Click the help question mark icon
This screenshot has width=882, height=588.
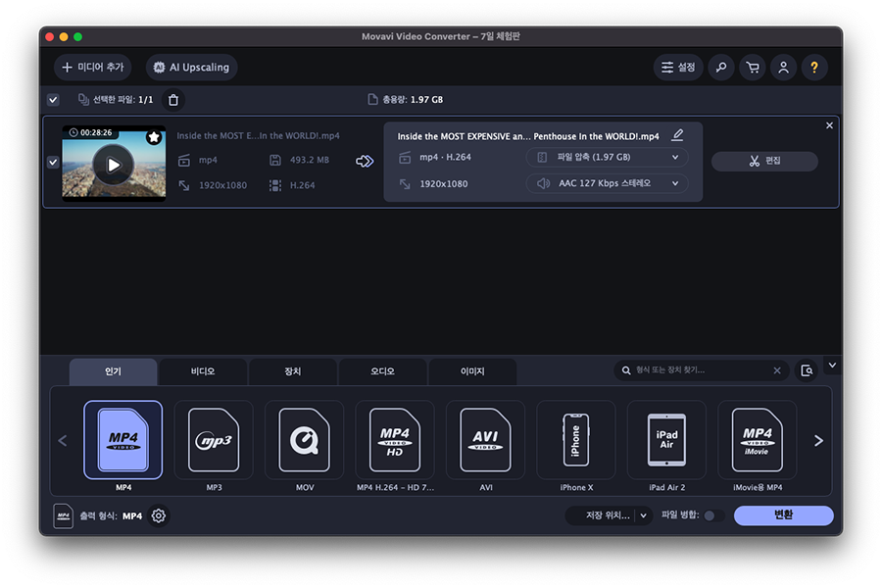coord(814,68)
